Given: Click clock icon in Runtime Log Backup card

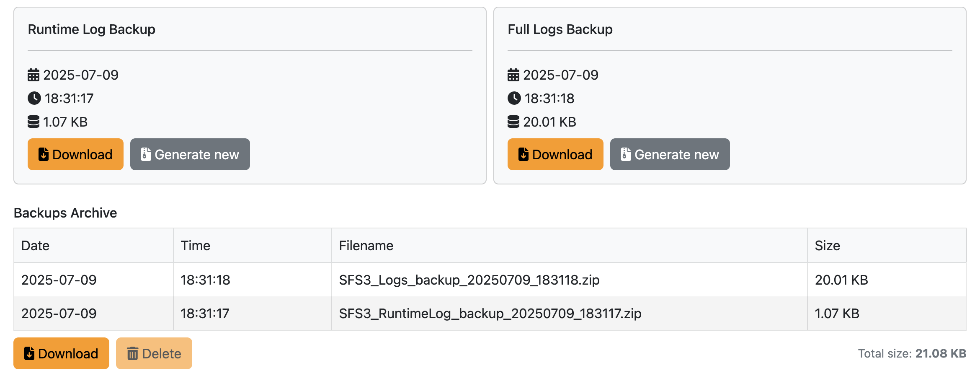Looking at the screenshot, I should 34,99.
